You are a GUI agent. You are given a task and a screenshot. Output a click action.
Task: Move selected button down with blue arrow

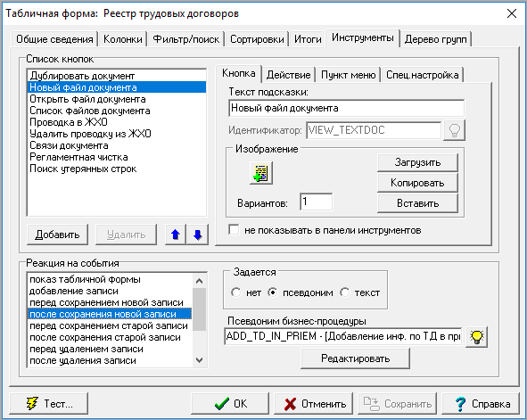click(x=198, y=235)
